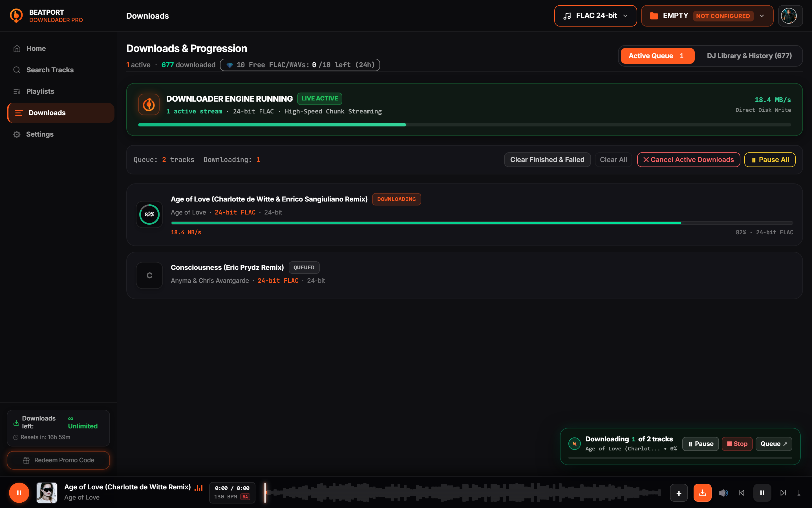
Task: Click the 677 downloaded count
Action: [x=188, y=65]
